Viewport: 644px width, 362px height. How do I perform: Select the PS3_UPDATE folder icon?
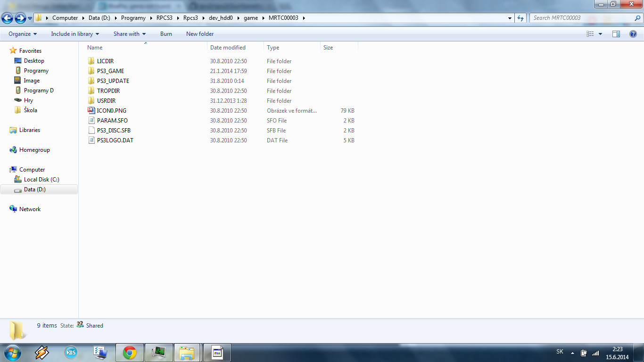pyautogui.click(x=91, y=81)
